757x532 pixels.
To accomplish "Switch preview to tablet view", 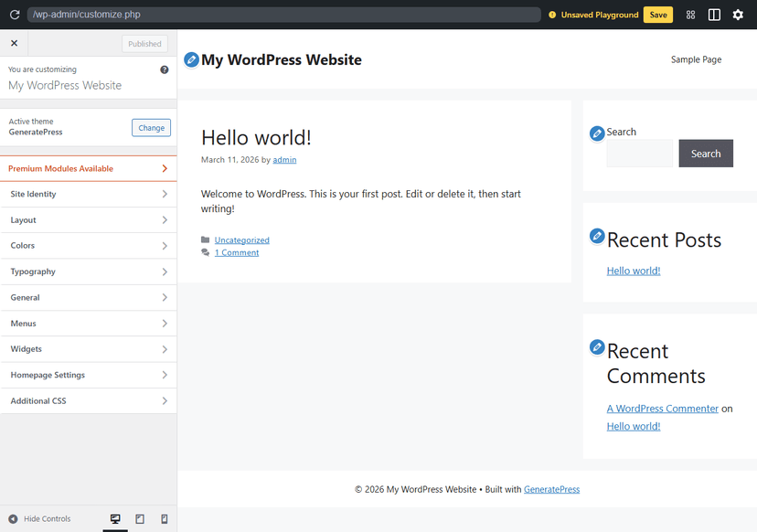I will [x=140, y=519].
